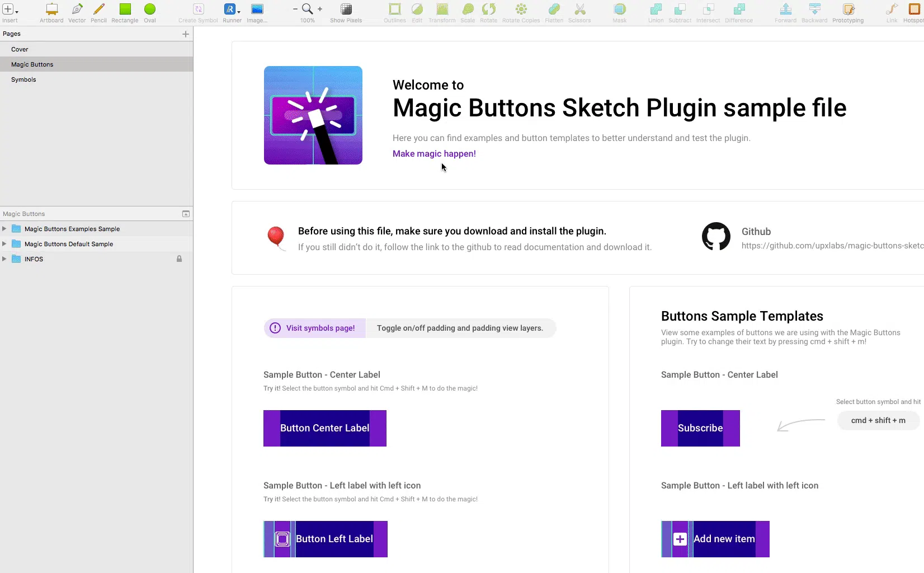Click the Add new item button
This screenshot has width=924, height=573.
(x=715, y=539)
